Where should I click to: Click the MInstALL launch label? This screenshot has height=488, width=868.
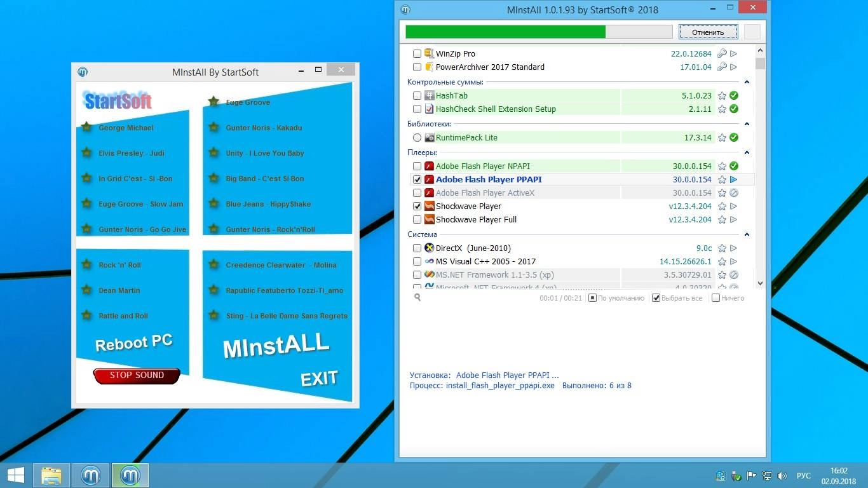click(276, 346)
